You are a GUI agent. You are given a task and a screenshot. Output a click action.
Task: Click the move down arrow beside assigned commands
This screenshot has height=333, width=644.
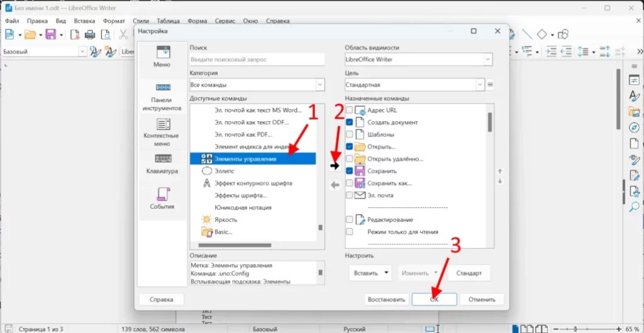tap(500, 181)
